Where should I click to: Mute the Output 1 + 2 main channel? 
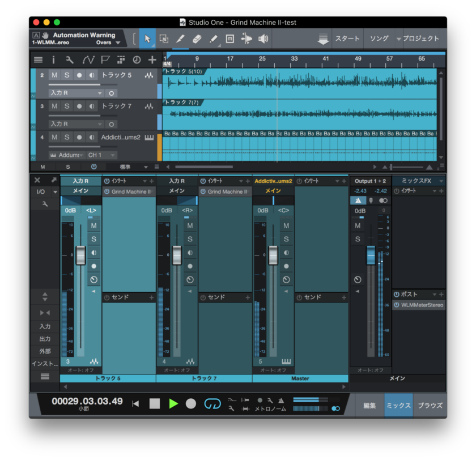tap(358, 225)
